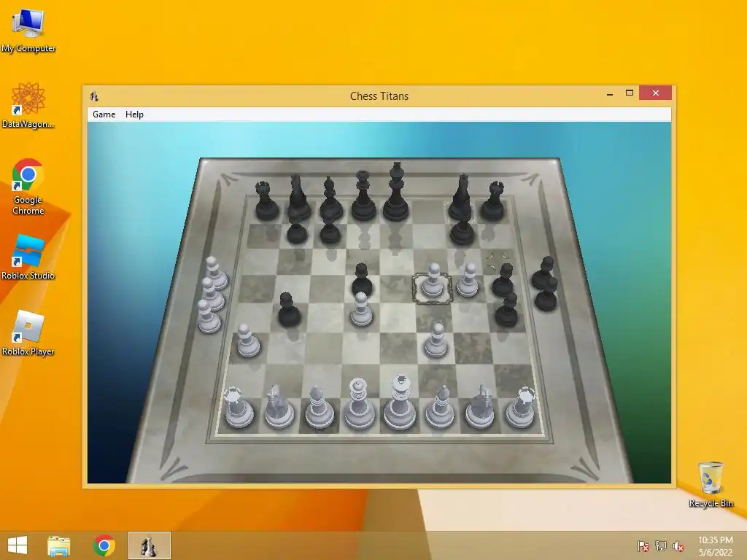Image resolution: width=747 pixels, height=560 pixels.
Task: Select the white knight on g1
Action: [480, 406]
